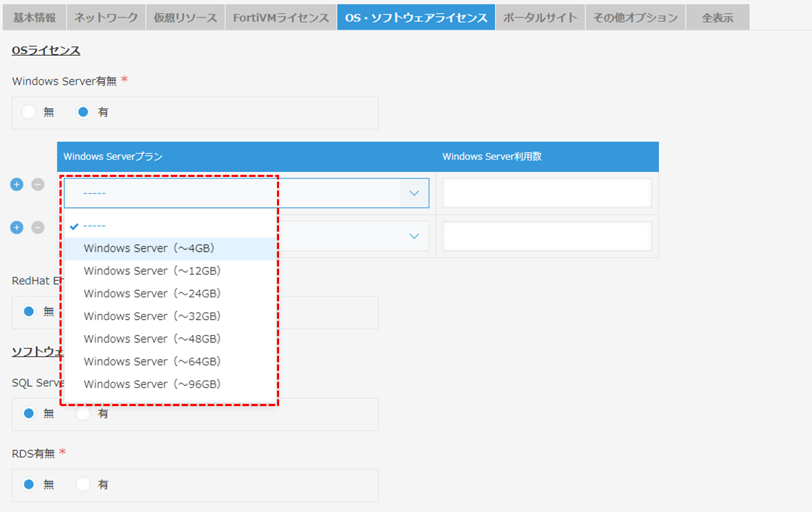Select the OS・ソフトウェアライセンス tab
This screenshot has height=512, width=812.
point(416,17)
